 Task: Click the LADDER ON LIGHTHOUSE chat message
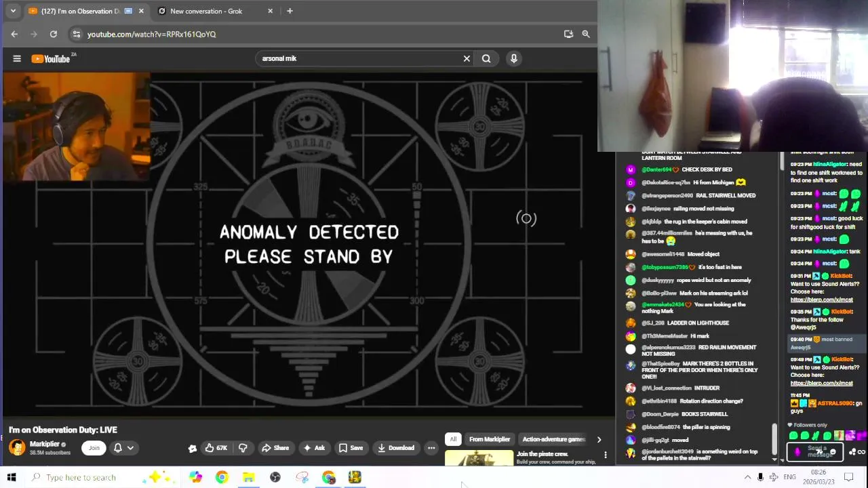698,323
